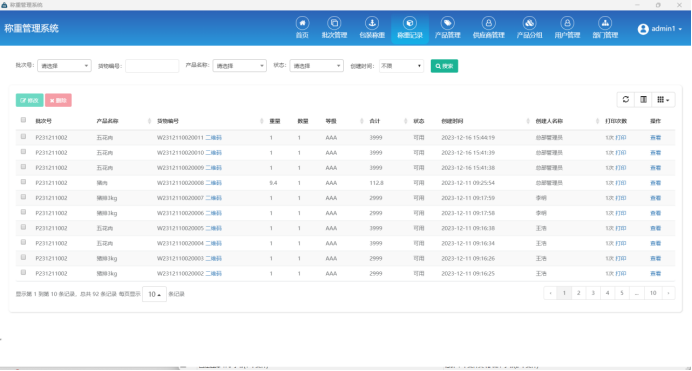Check the row with W2312110020005
This screenshot has height=371, width=692.
(23, 227)
